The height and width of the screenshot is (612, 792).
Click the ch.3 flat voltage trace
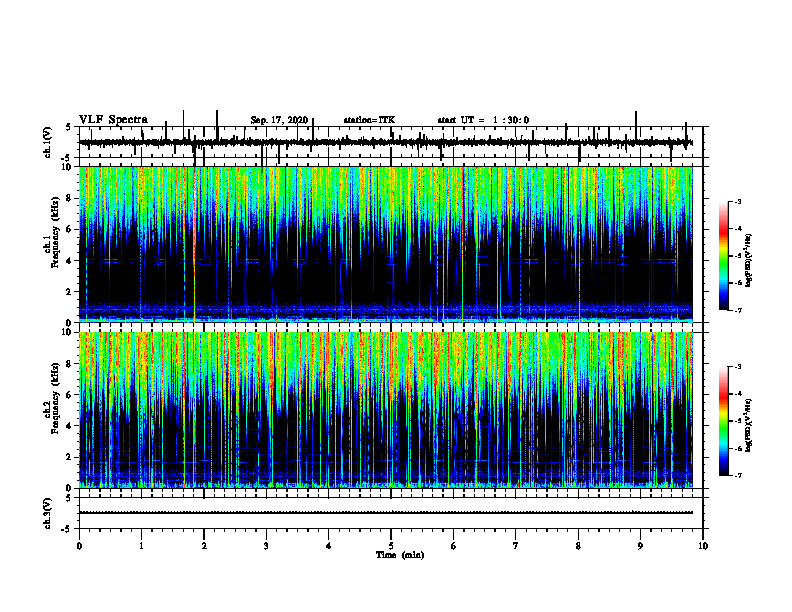[x=385, y=513]
